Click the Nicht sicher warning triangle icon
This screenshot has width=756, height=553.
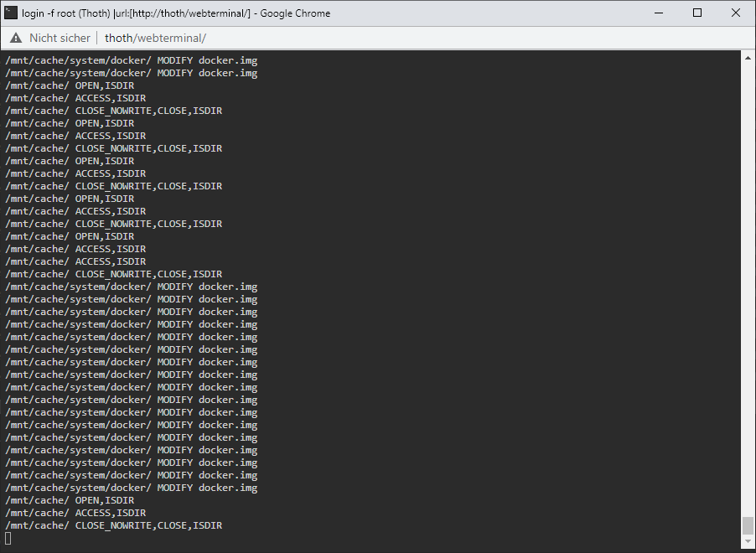click(16, 38)
